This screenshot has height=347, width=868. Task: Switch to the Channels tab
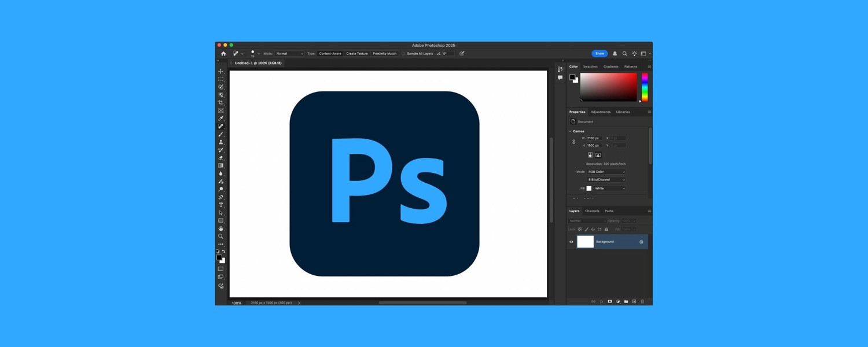[592, 211]
